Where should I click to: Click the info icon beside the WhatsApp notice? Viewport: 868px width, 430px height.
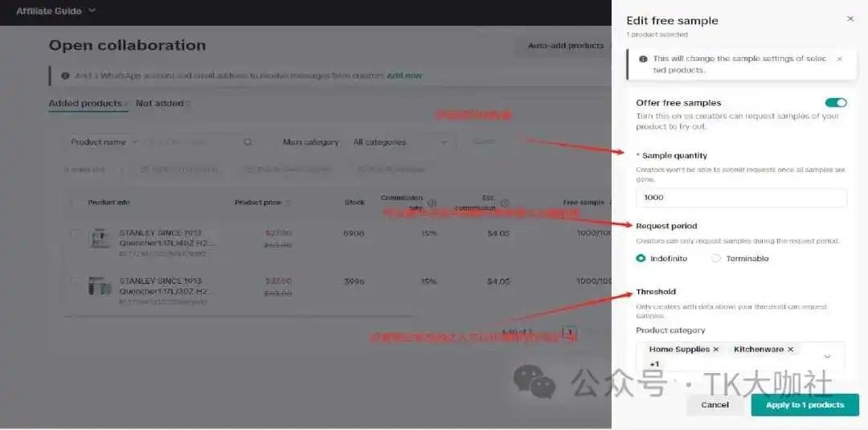65,76
